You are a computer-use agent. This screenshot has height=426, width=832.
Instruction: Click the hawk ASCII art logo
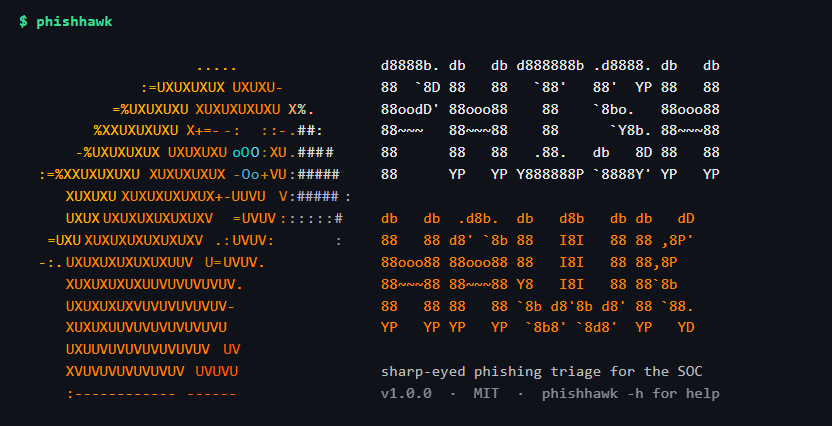coord(195,231)
